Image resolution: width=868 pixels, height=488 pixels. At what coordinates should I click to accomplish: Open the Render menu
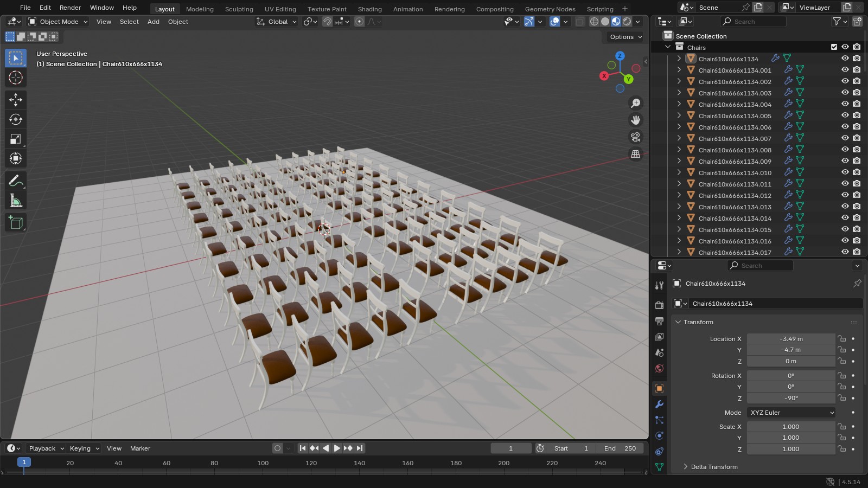70,8
